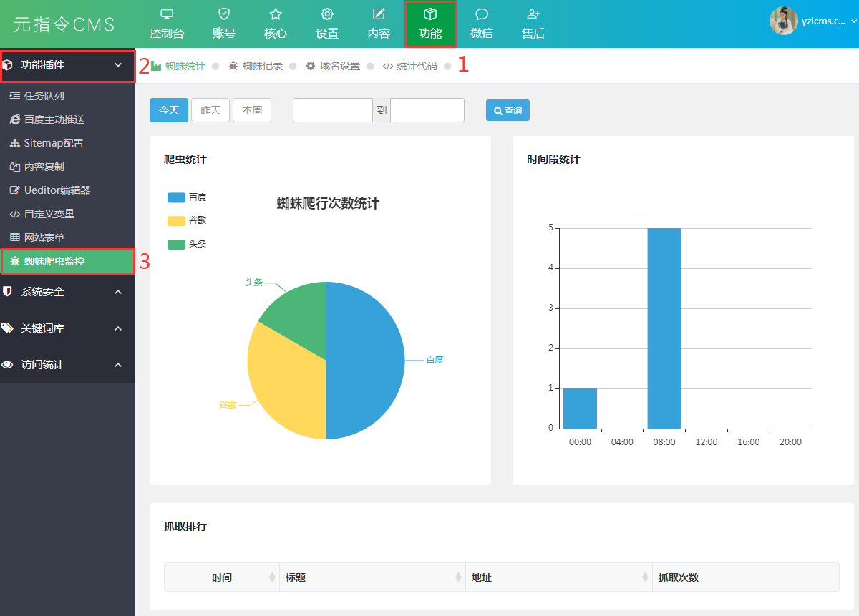Open the 控制台 monitor icon
859x616 pixels.
(x=167, y=14)
